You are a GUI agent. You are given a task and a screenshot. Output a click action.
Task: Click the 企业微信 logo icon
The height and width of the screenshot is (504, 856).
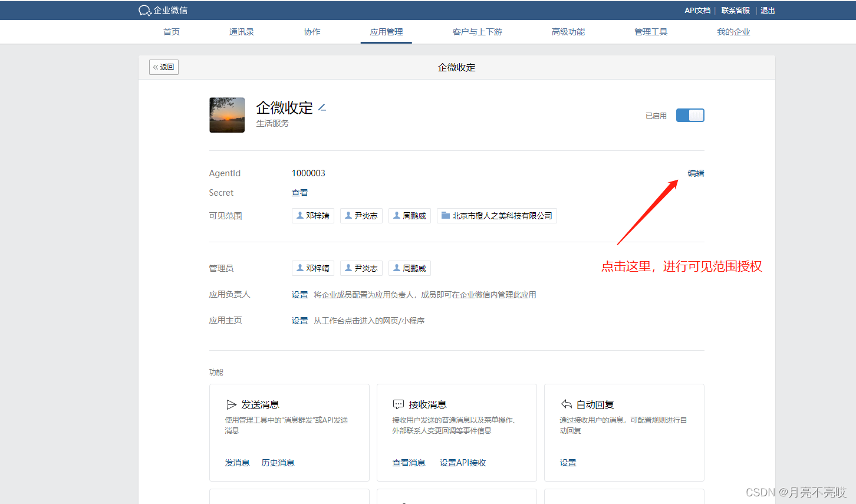[x=145, y=11]
